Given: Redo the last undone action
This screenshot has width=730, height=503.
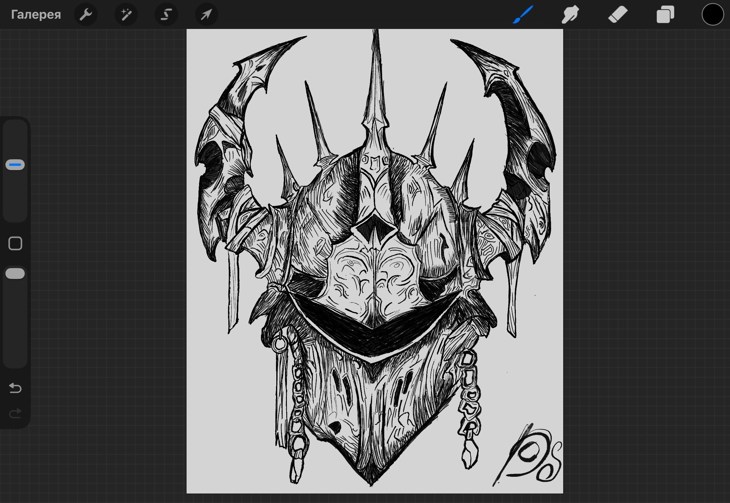Looking at the screenshot, I should point(15,413).
